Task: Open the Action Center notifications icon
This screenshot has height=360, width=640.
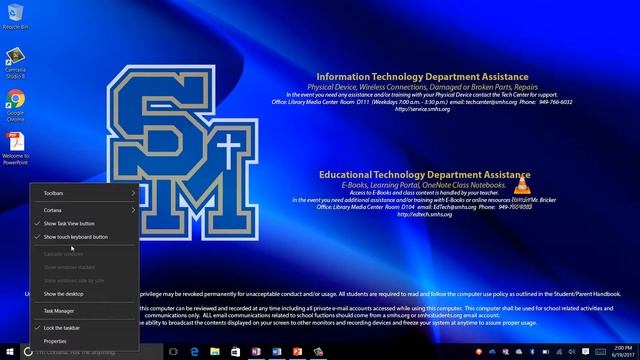Action: (x=585, y=351)
